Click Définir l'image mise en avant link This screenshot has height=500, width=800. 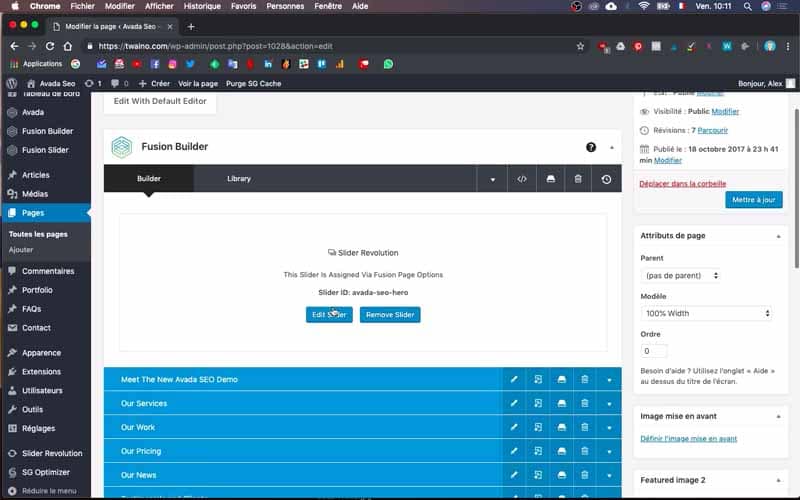pyautogui.click(x=688, y=439)
